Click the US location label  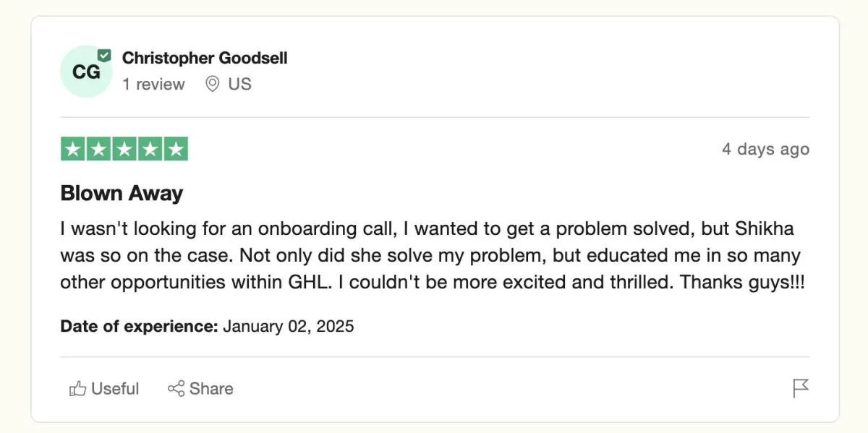coord(239,85)
